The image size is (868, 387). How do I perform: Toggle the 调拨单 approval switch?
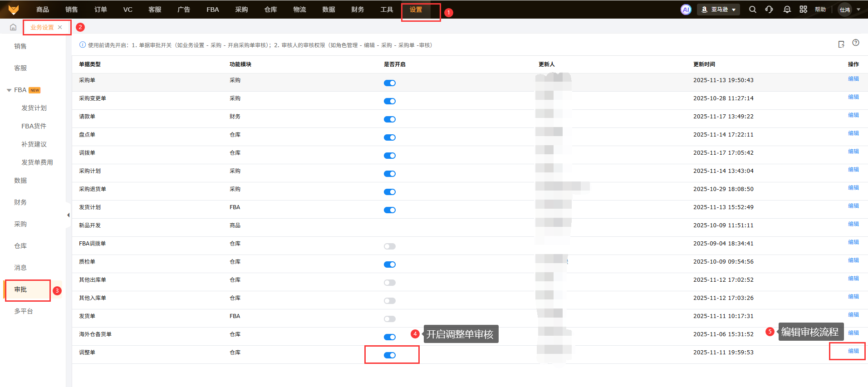pyautogui.click(x=390, y=156)
